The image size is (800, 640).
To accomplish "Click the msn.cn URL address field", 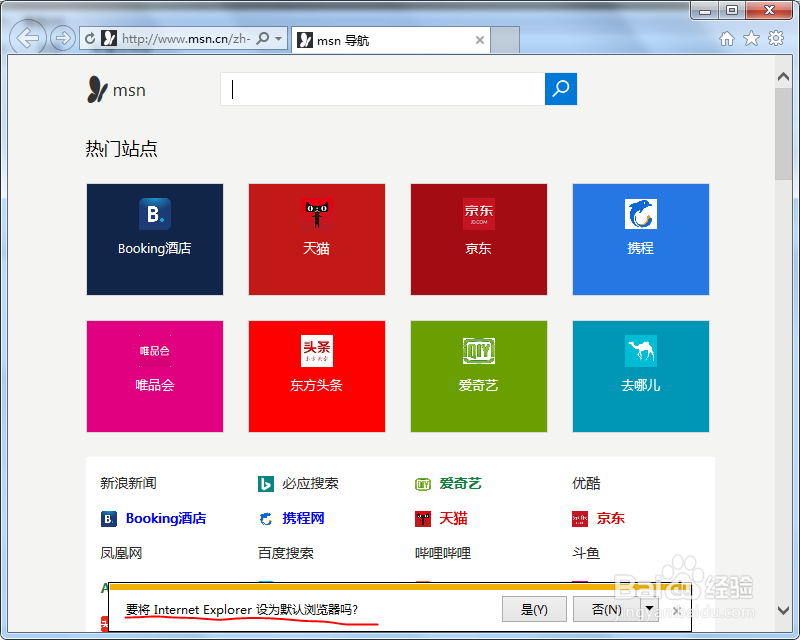I will (186, 38).
